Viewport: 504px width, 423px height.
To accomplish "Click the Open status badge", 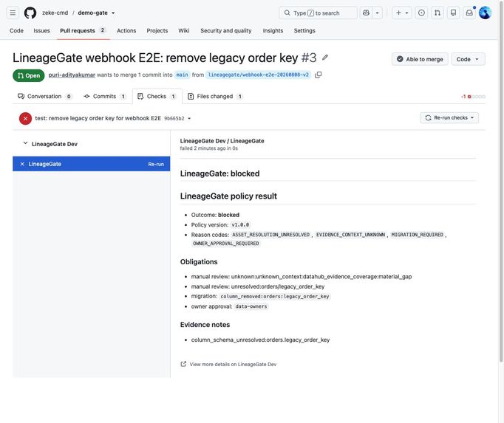I will point(29,75).
